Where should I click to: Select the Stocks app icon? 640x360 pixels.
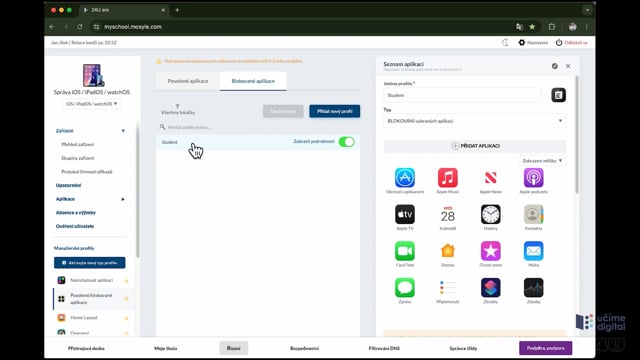coord(533,288)
